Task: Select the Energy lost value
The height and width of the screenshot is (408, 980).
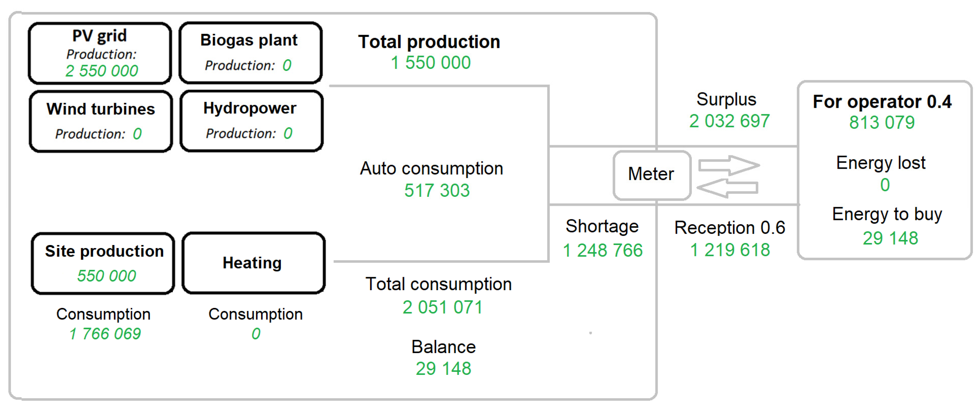Action: pyautogui.click(x=885, y=185)
